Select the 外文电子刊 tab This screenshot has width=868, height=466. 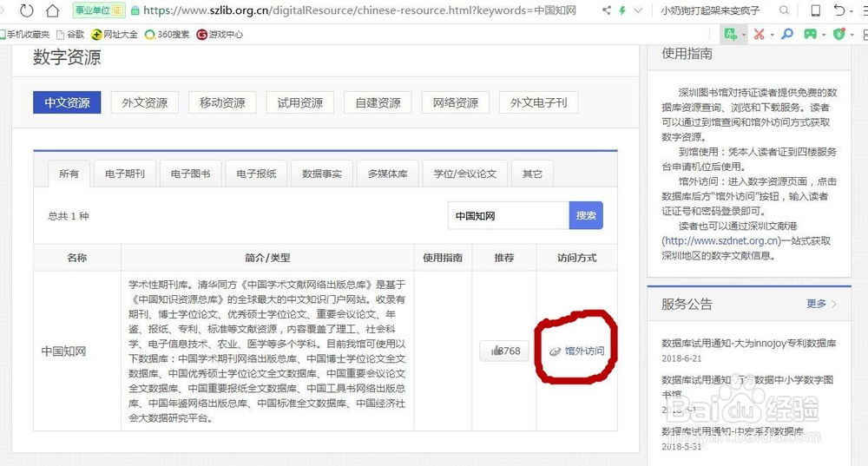click(539, 102)
